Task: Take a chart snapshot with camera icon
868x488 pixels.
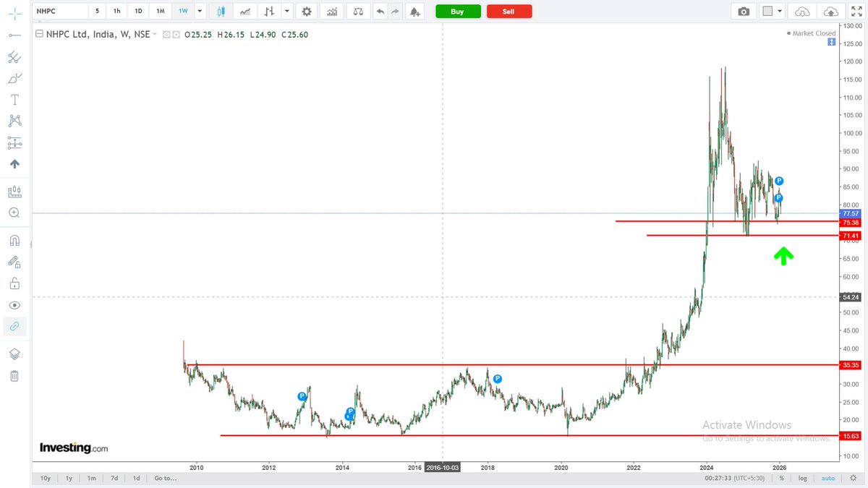Action: coord(744,12)
